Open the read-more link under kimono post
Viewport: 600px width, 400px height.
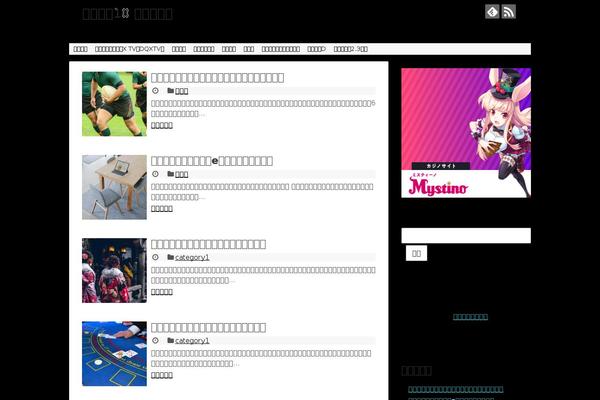click(x=162, y=292)
